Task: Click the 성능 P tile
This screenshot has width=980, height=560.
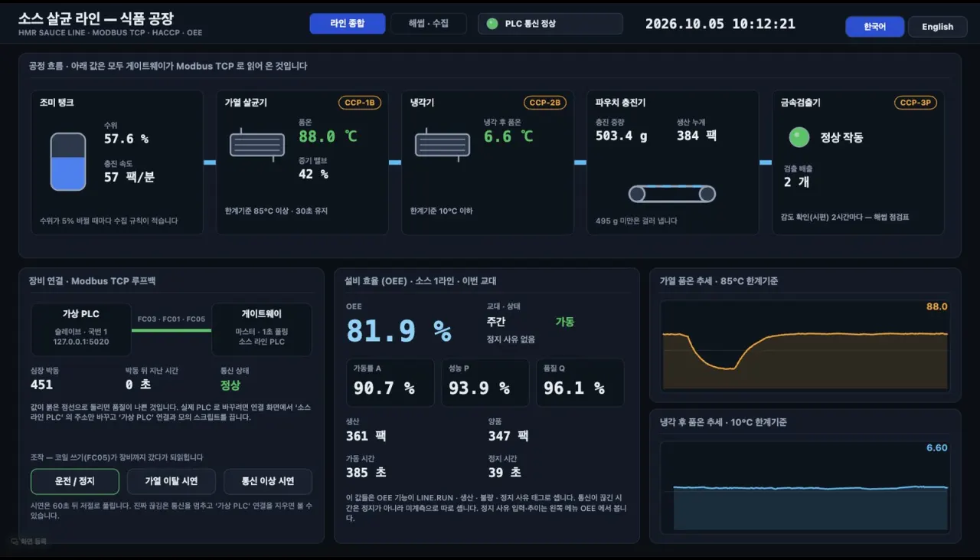Action: click(x=485, y=382)
